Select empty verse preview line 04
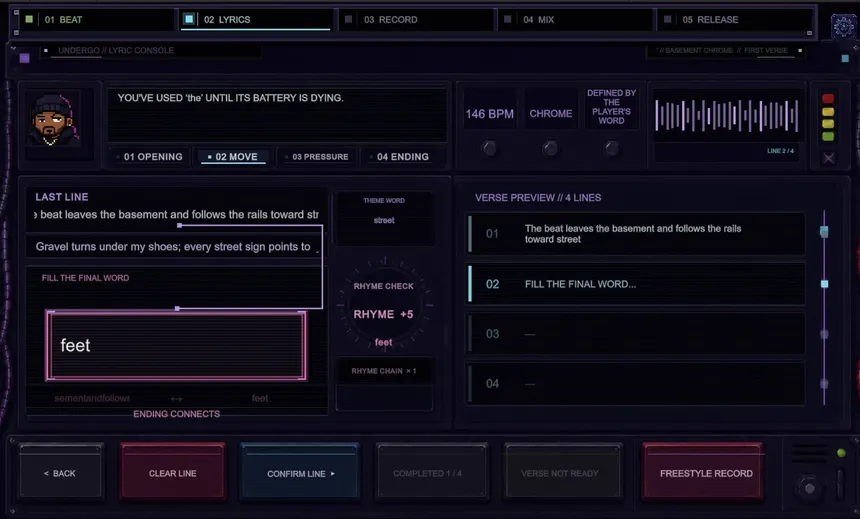The height and width of the screenshot is (519, 860). click(x=636, y=383)
